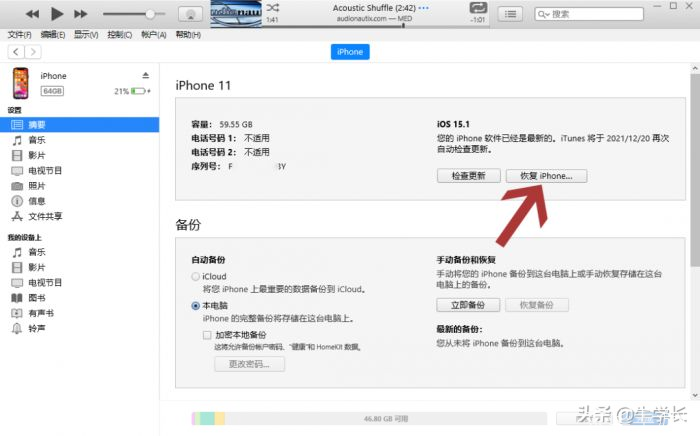Image resolution: width=700 pixels, height=436 pixels.
Task: Play the current track
Action: (57, 14)
